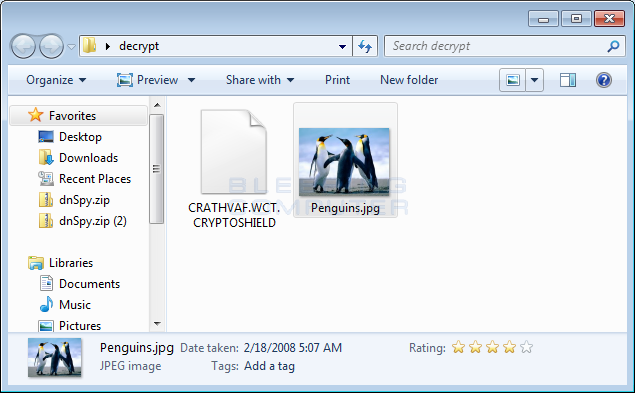Refresh the decrypt folder view

pyautogui.click(x=365, y=46)
